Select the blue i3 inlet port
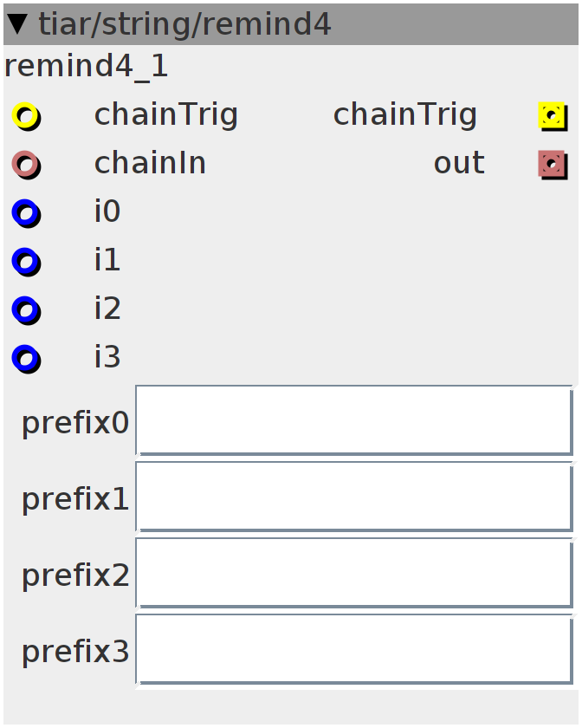582x728 pixels. (x=26, y=359)
